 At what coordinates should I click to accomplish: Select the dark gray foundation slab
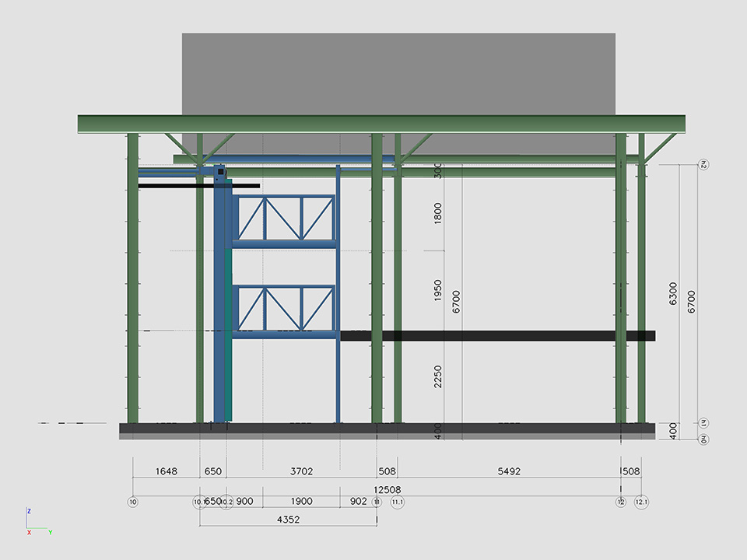tap(387, 428)
